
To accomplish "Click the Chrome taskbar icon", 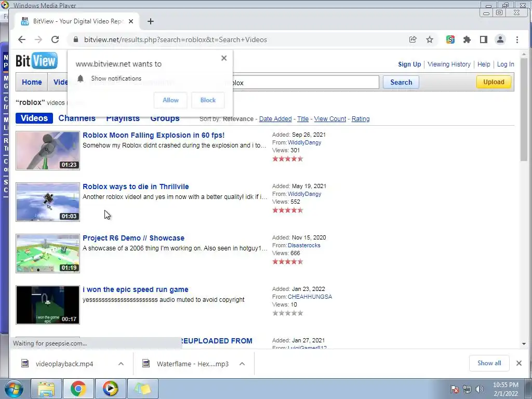I will [x=78, y=389].
